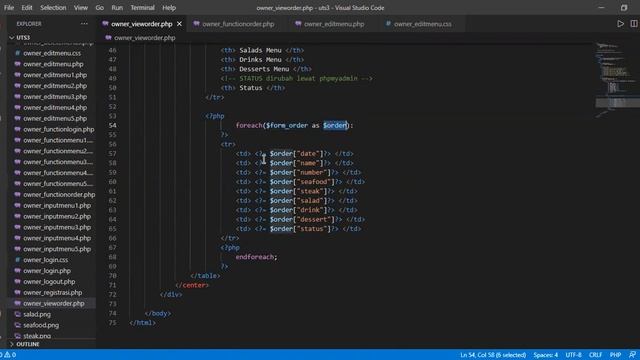Screen dimensions: 640x360
Task: Open the Edit menu
Action: point(27,8)
